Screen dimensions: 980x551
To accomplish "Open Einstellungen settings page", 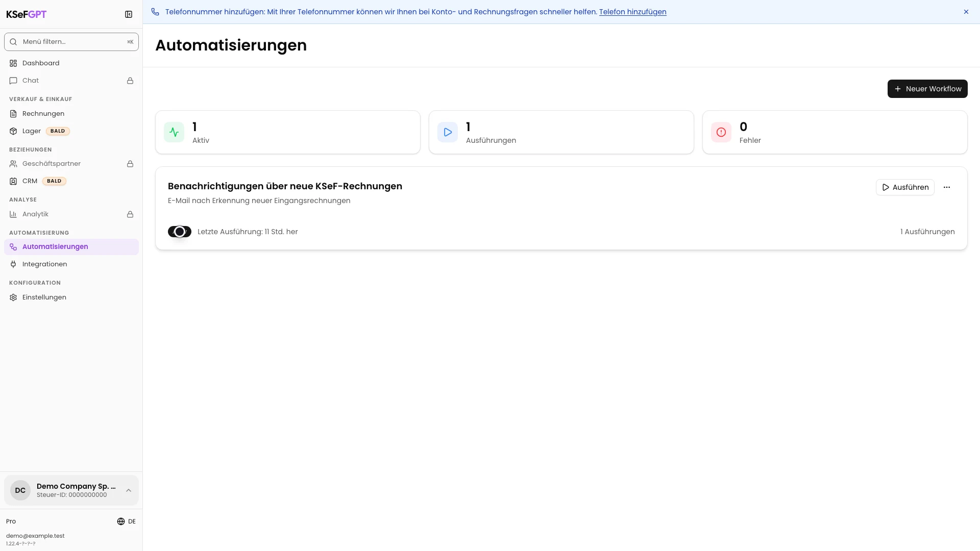I will point(71,297).
